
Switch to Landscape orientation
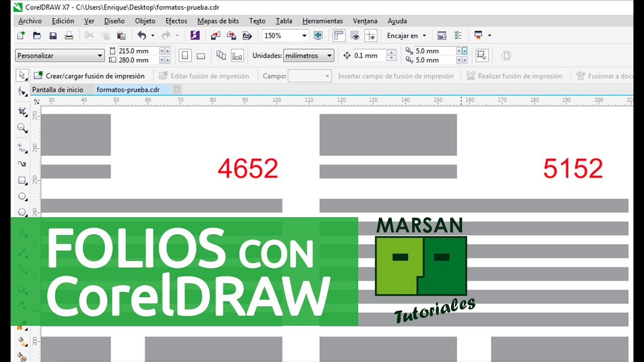(201, 56)
